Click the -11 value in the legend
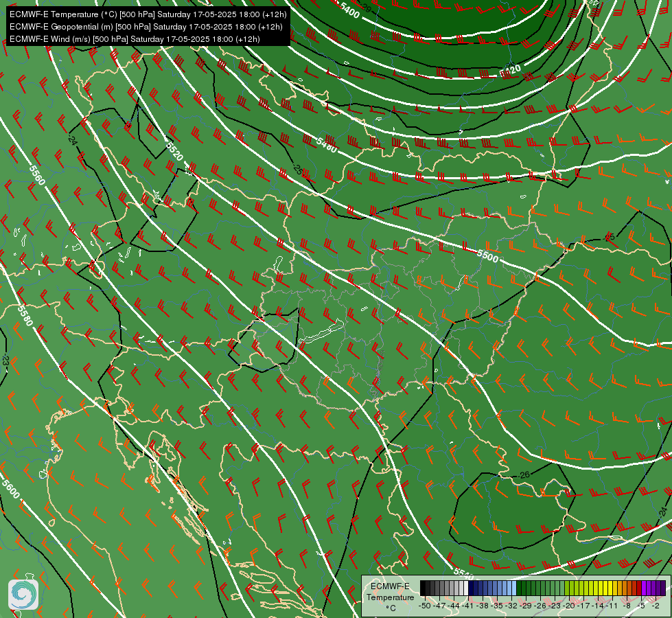The image size is (672, 618). point(612,606)
